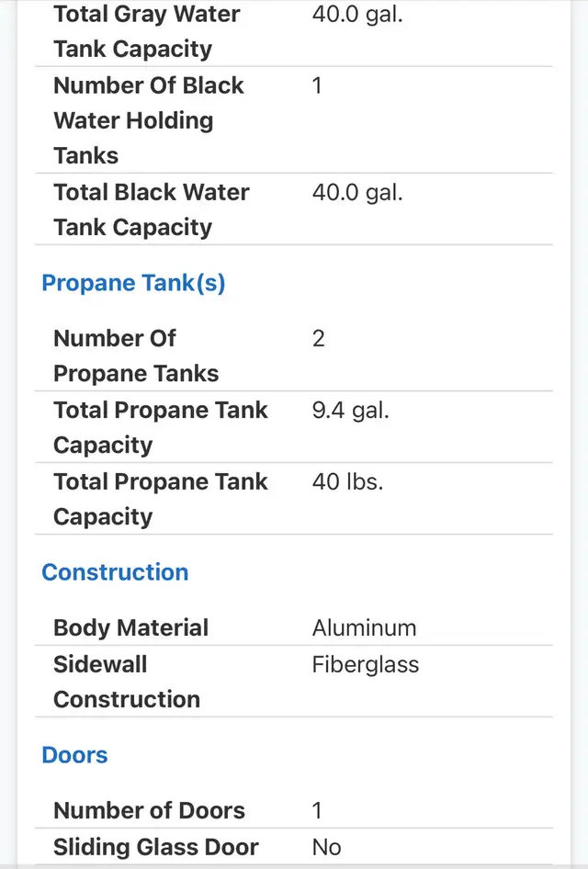Image resolution: width=588 pixels, height=869 pixels.
Task: Select the Fiberglass sidewall value
Action: coord(366,664)
